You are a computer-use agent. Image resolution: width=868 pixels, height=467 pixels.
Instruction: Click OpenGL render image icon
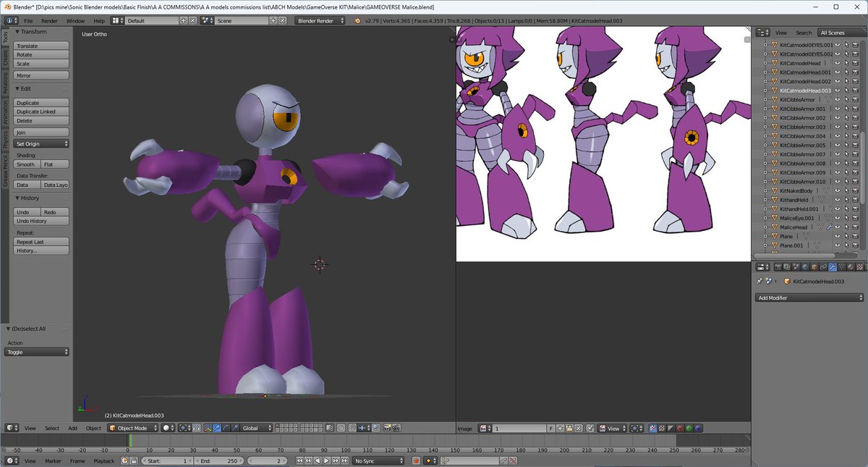[387, 428]
